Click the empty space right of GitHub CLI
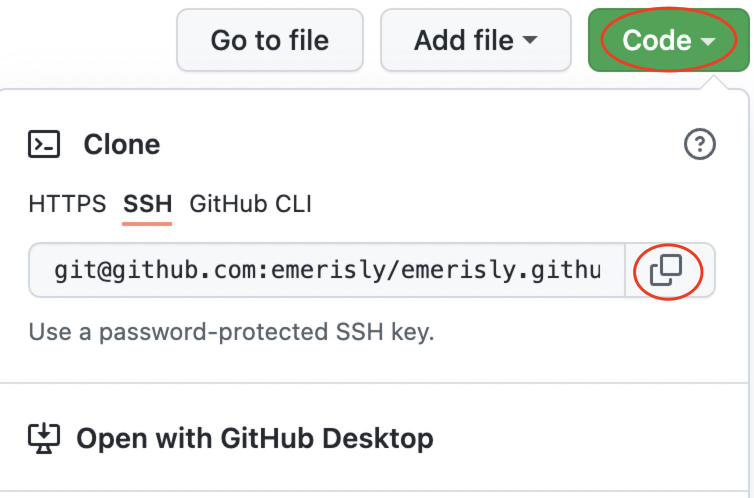Screen dimensions: 754x498 tap(500, 204)
